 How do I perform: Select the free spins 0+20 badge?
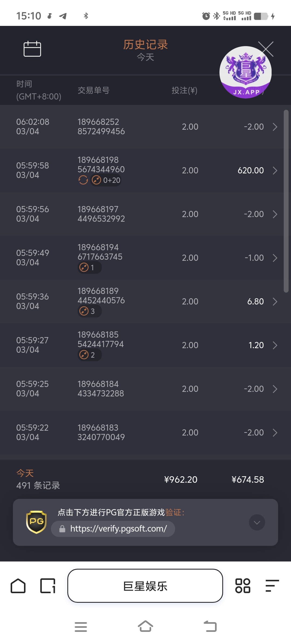tap(106, 180)
